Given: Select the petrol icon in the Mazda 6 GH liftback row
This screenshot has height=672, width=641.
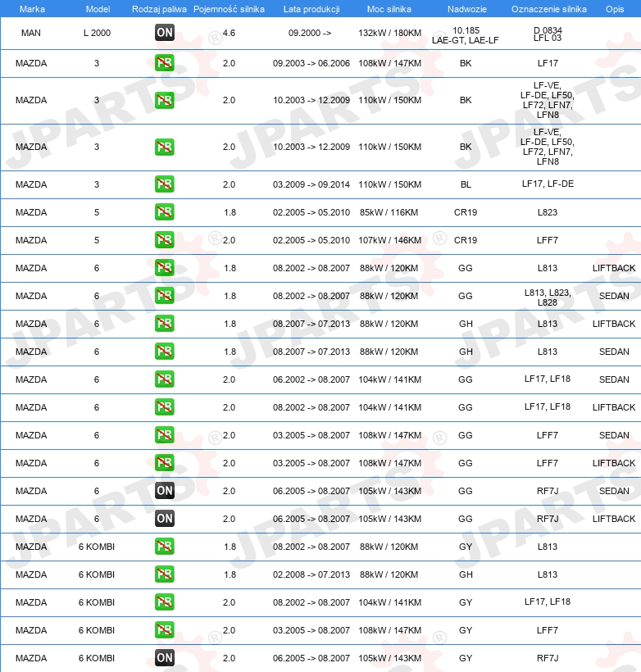Looking at the screenshot, I should (165, 324).
